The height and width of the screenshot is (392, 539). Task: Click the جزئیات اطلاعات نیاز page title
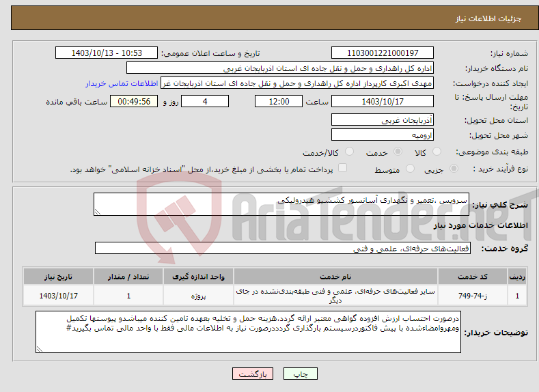[x=488, y=18]
